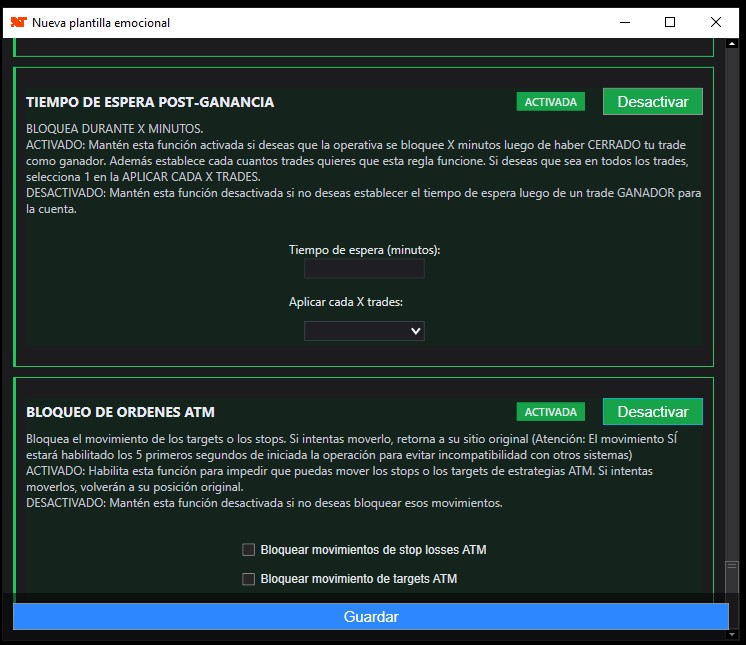
Task: Desactivar the Tiempo de espera post-ganancia rule
Action: [x=652, y=102]
